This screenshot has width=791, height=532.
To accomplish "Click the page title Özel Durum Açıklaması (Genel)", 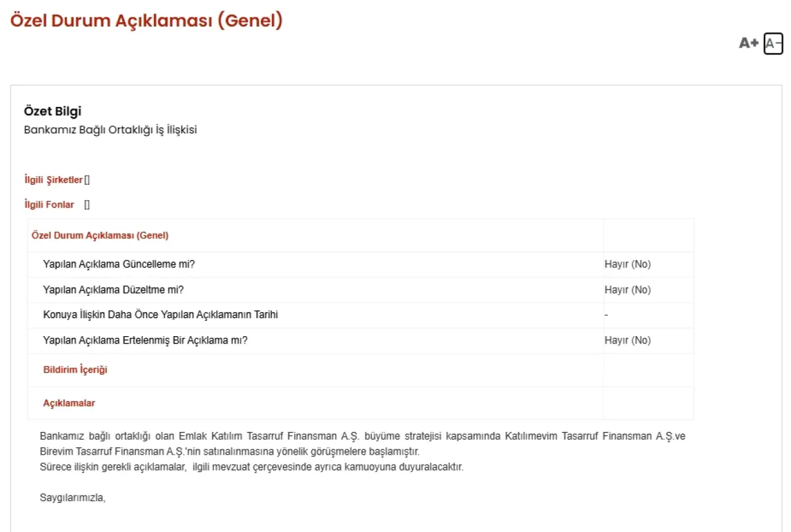I will click(146, 20).
